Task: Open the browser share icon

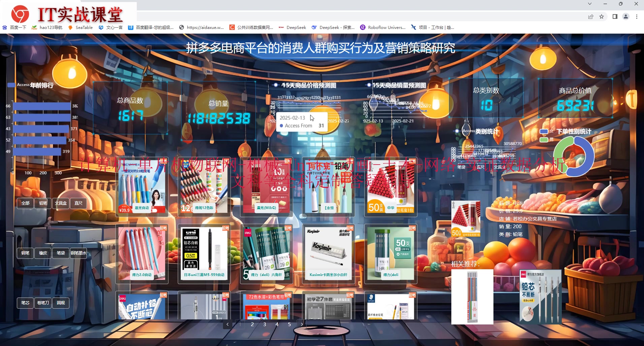Action: coord(591,16)
